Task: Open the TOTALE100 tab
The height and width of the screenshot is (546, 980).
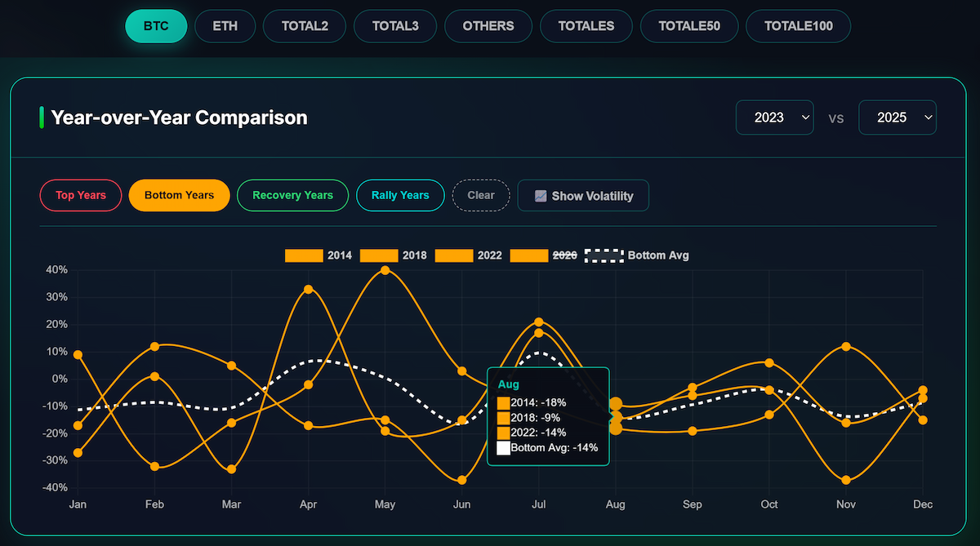Action: tap(799, 26)
